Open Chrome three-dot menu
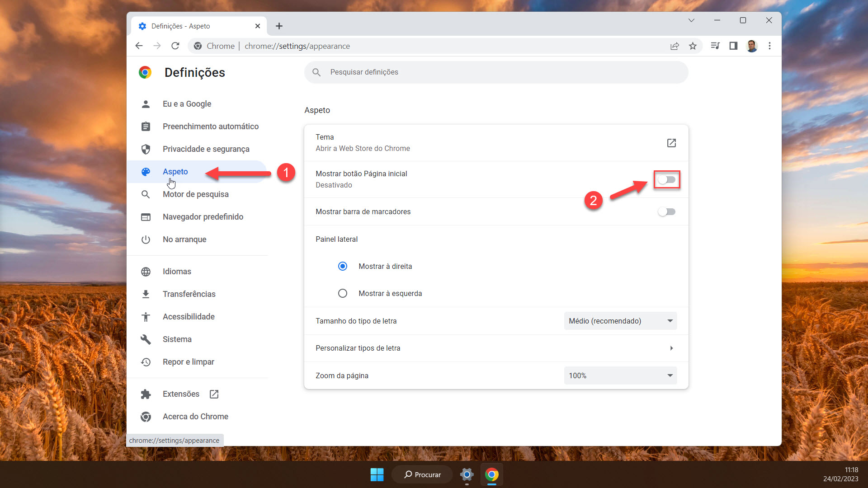 pos(769,46)
